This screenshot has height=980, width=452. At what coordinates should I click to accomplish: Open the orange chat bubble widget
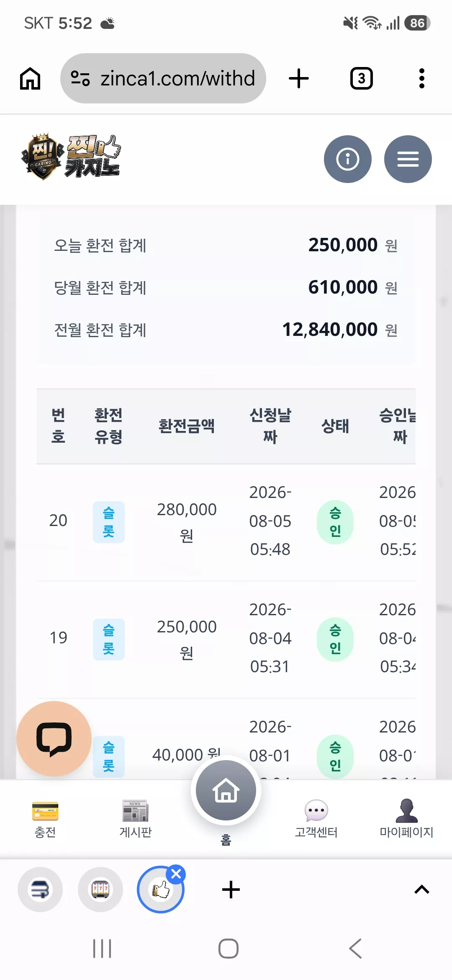pos(54,739)
